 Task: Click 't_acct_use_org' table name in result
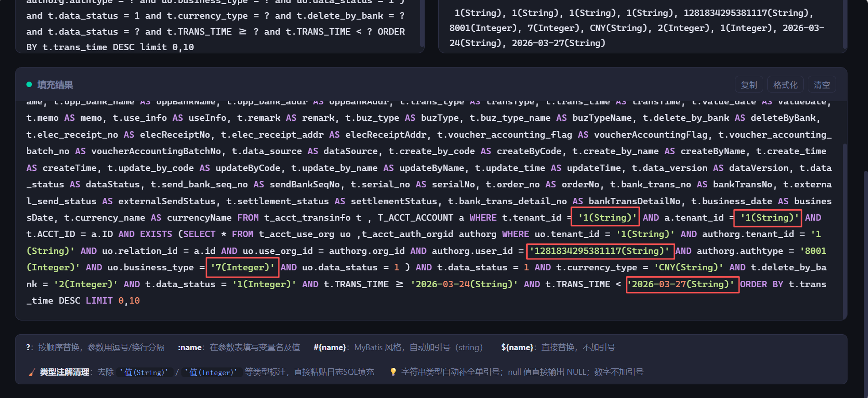coord(297,234)
